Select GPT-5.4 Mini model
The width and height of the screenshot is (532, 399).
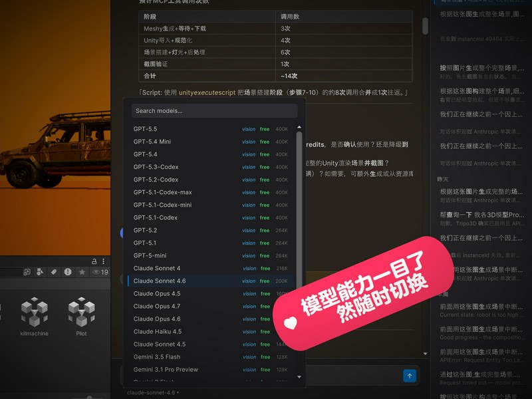tap(210, 142)
